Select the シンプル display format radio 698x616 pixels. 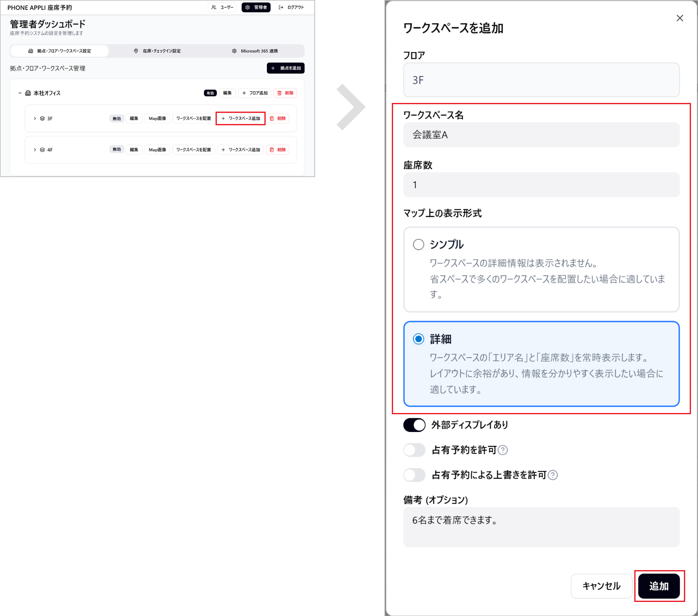click(x=419, y=244)
